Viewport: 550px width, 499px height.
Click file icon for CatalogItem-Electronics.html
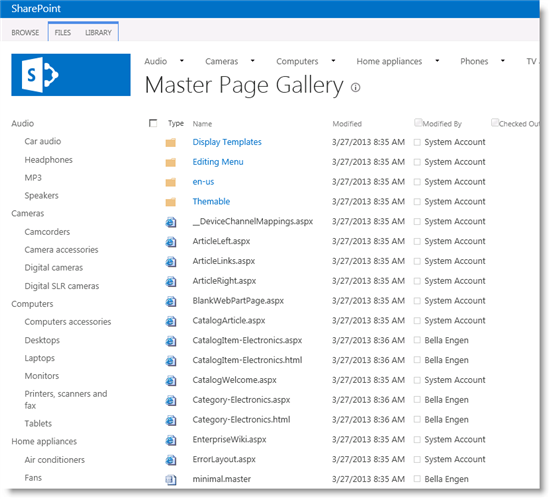pyautogui.click(x=171, y=361)
